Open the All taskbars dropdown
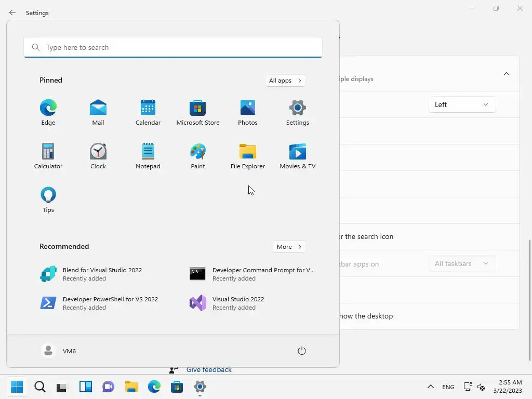The height and width of the screenshot is (399, 532). coord(462,263)
